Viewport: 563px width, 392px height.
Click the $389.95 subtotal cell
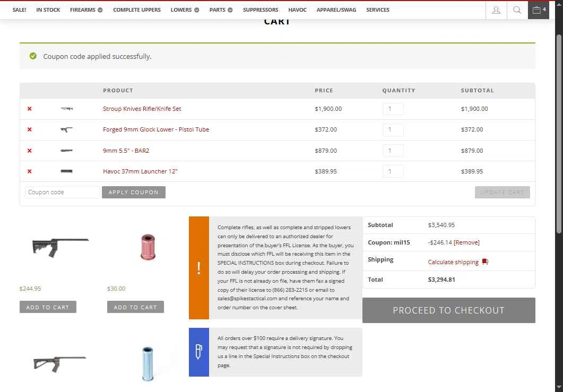[x=472, y=171]
